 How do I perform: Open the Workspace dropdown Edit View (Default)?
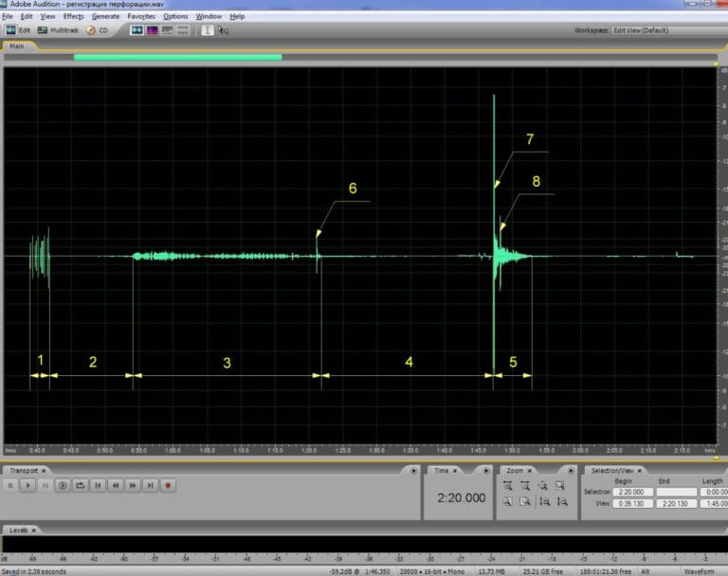(668, 30)
